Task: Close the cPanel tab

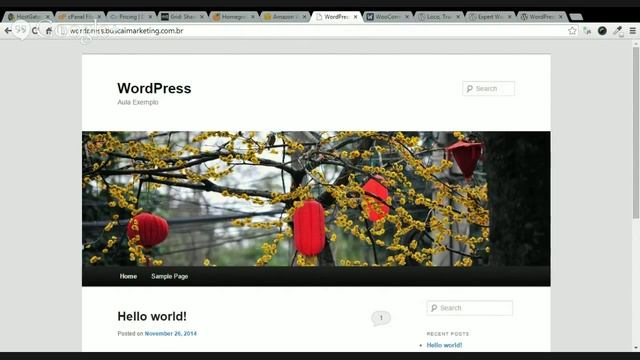Action: coord(99,17)
